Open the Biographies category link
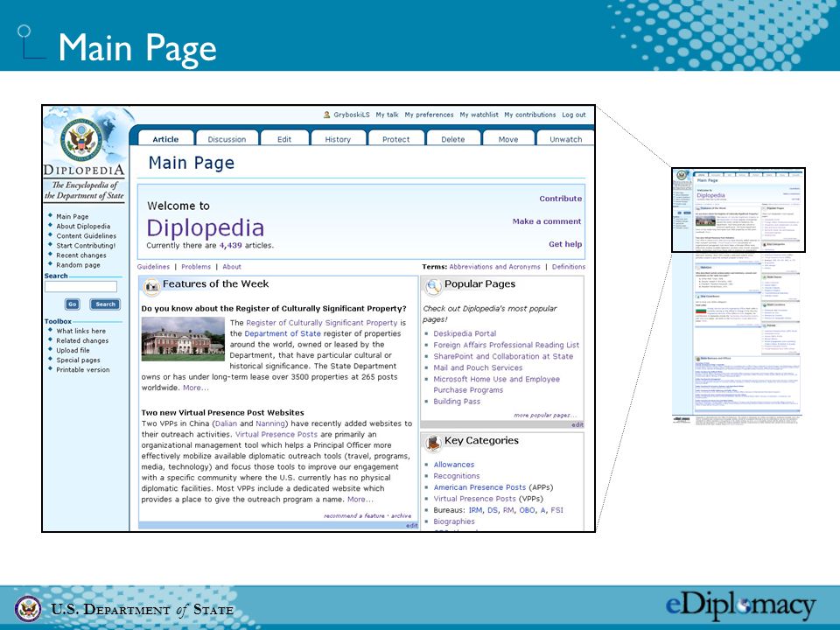This screenshot has width=840, height=630. [454, 521]
